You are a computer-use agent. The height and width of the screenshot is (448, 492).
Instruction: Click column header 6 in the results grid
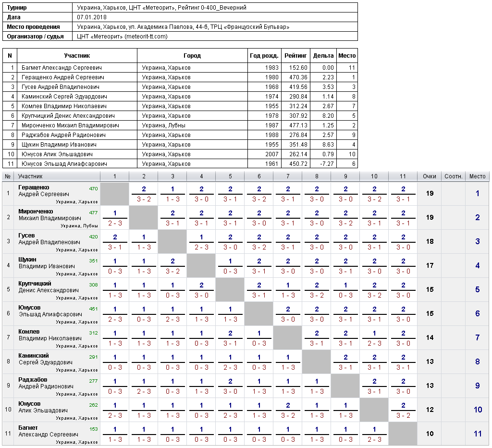(259, 176)
